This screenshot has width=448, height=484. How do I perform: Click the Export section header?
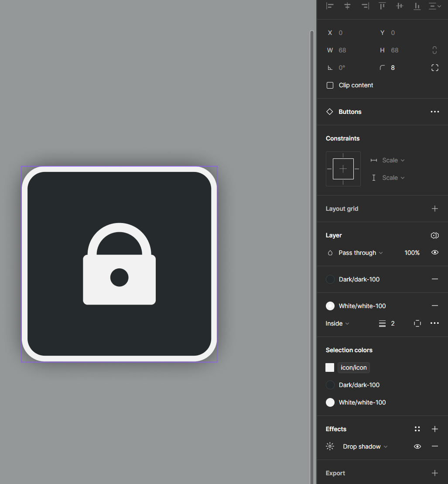click(335, 473)
